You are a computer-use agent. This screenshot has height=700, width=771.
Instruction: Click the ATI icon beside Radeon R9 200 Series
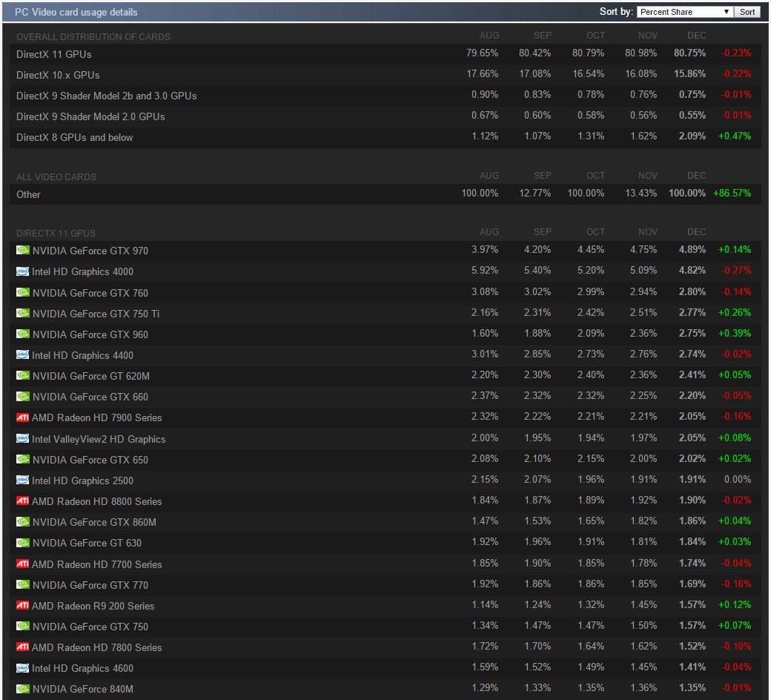point(23,606)
